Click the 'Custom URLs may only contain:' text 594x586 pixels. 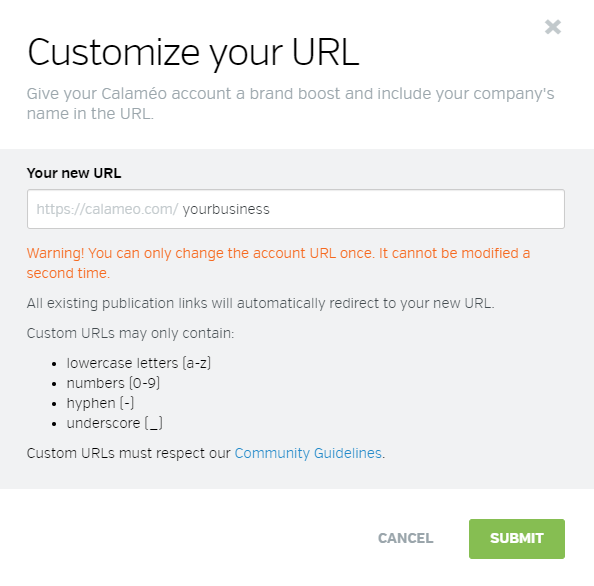point(131,334)
